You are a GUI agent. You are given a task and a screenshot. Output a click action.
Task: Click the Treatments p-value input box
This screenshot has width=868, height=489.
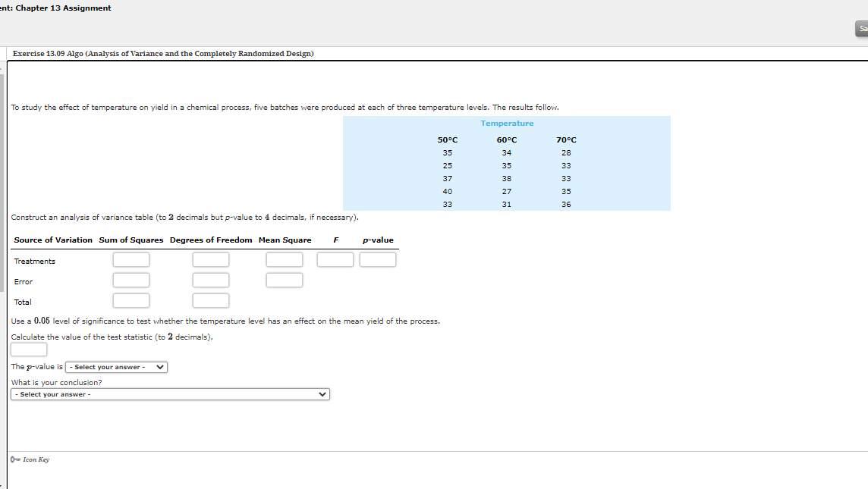[x=379, y=259]
